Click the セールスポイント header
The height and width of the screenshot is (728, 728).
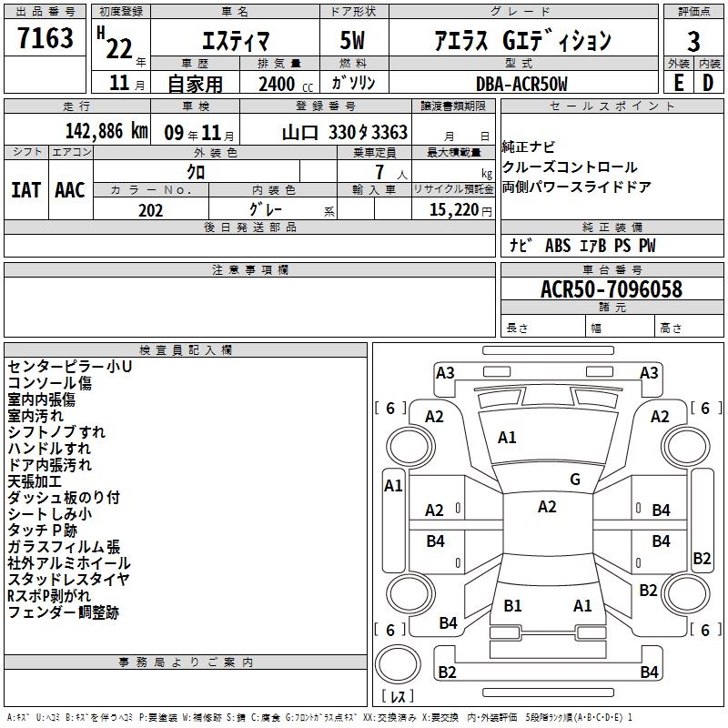[x=612, y=106]
